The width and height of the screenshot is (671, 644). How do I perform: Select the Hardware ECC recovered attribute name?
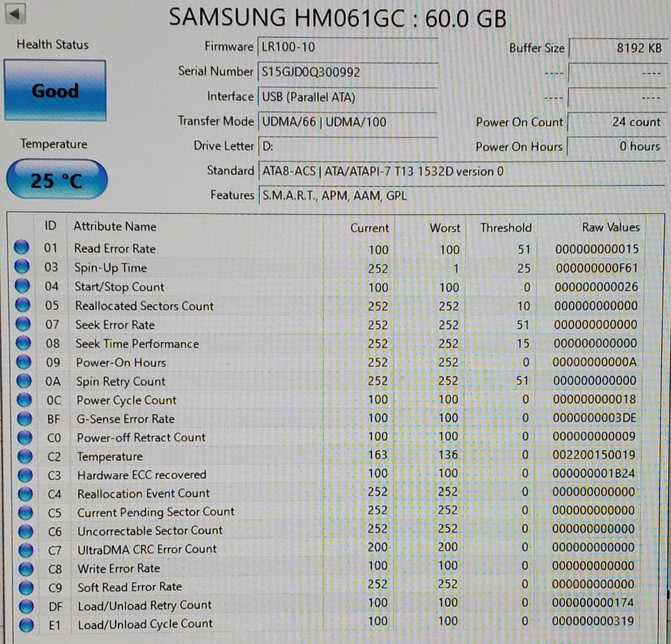pyautogui.click(x=142, y=475)
